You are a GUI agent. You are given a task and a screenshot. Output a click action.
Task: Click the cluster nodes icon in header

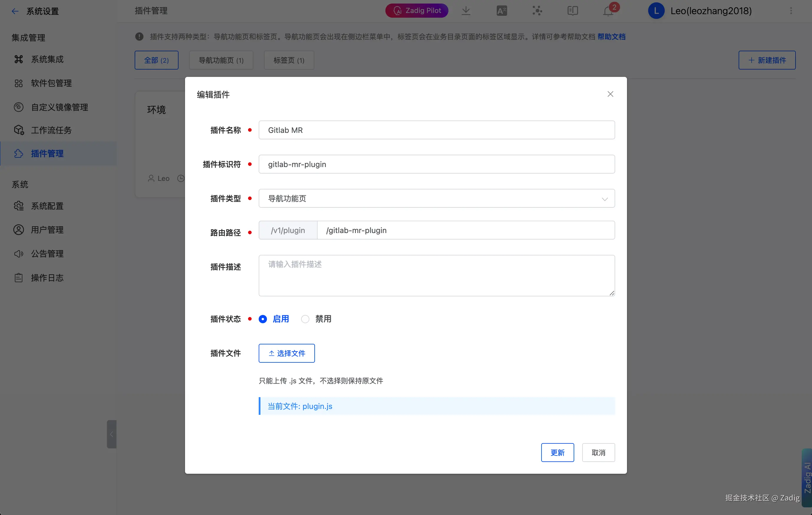pyautogui.click(x=537, y=11)
